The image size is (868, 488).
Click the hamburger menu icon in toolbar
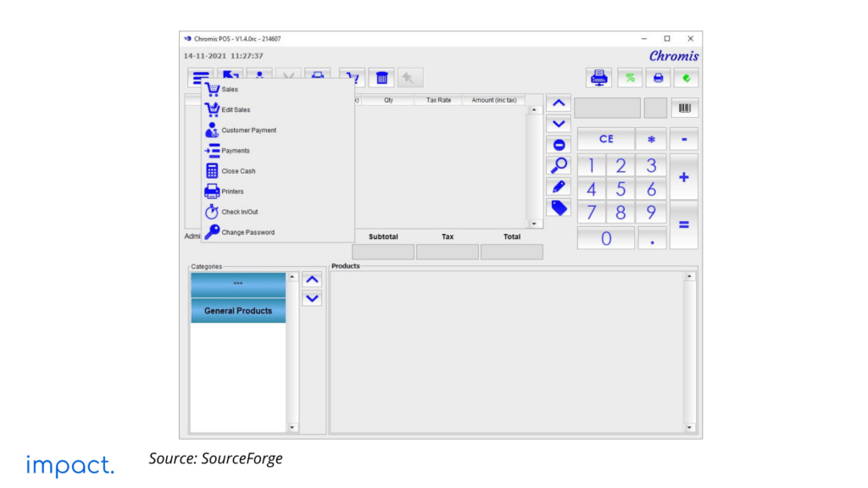click(x=201, y=77)
